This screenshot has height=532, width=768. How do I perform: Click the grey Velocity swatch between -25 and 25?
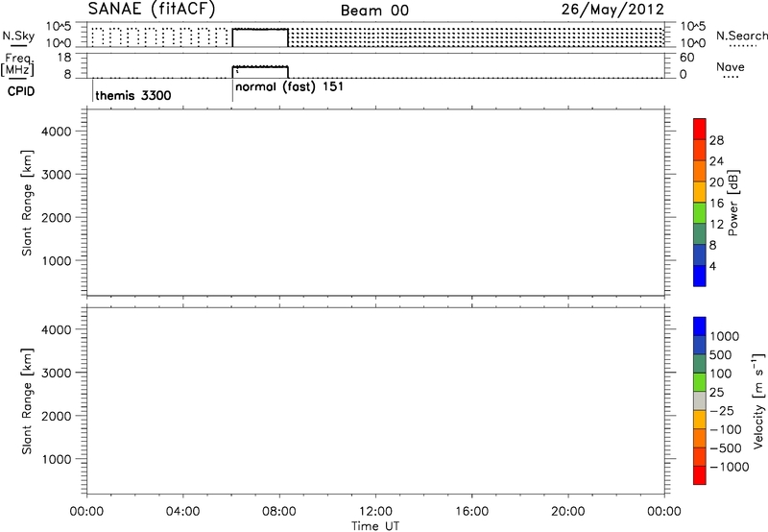700,401
